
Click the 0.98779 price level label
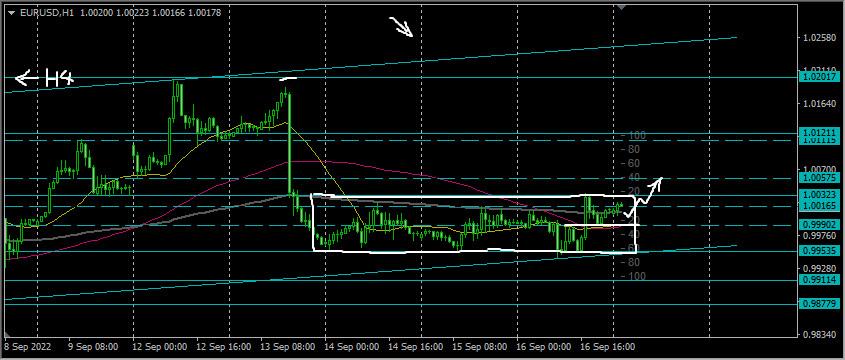818,303
